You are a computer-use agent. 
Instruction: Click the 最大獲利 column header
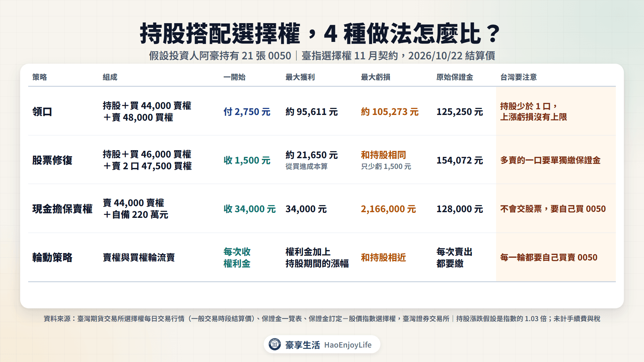(300, 77)
